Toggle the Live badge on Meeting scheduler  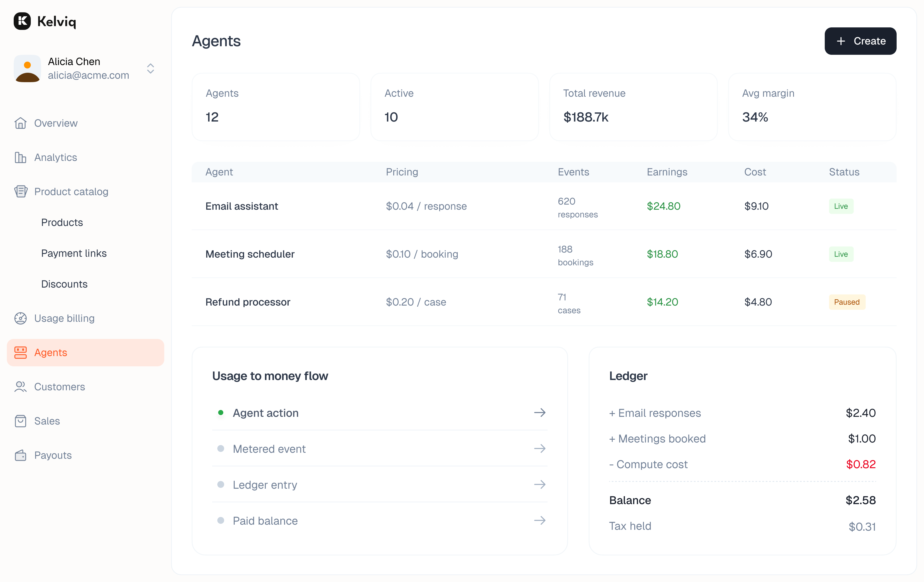pyautogui.click(x=841, y=254)
